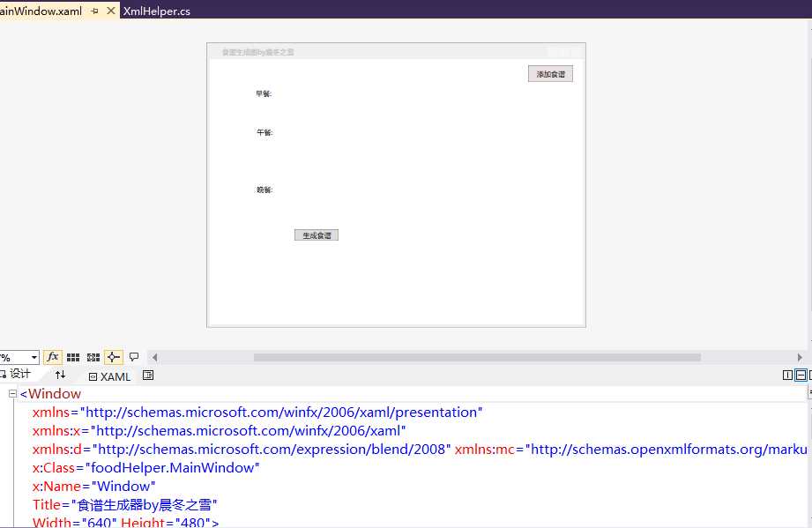Screen dimensions: 812x528
Task: Click the <Window tag in the XAML editor
Action: pyautogui.click(x=51, y=394)
